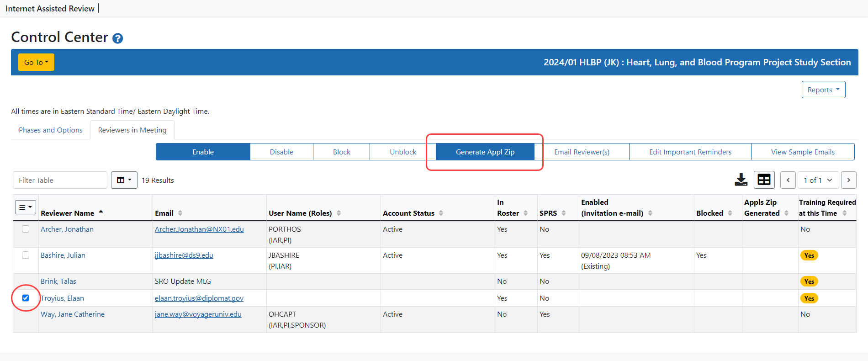This screenshot has height=361, width=868.
Task: Open the column chooser dropdown
Action: pos(124,180)
